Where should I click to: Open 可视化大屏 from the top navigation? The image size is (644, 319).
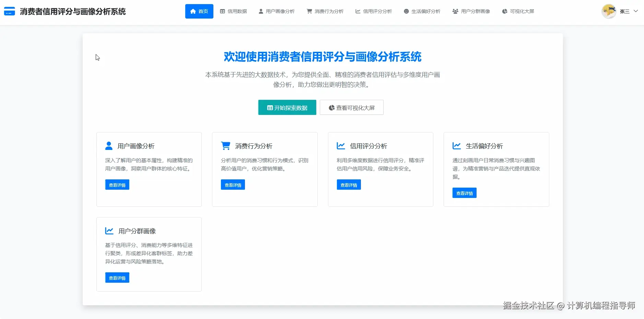pyautogui.click(x=518, y=11)
